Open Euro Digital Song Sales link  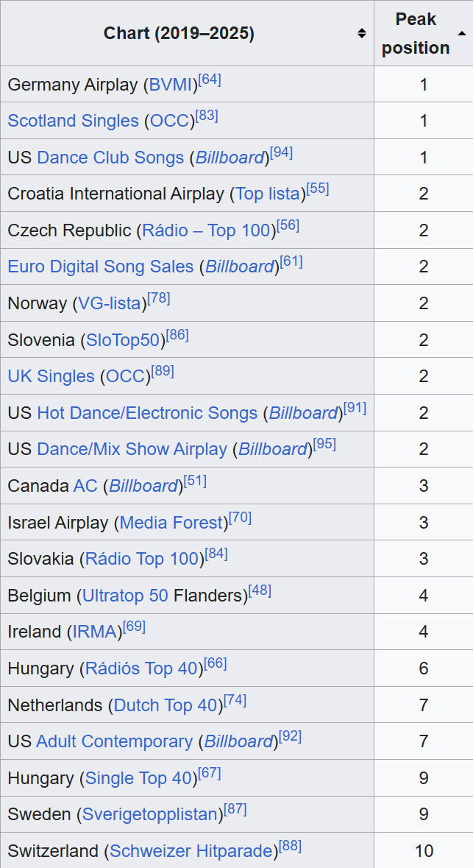click(101, 267)
